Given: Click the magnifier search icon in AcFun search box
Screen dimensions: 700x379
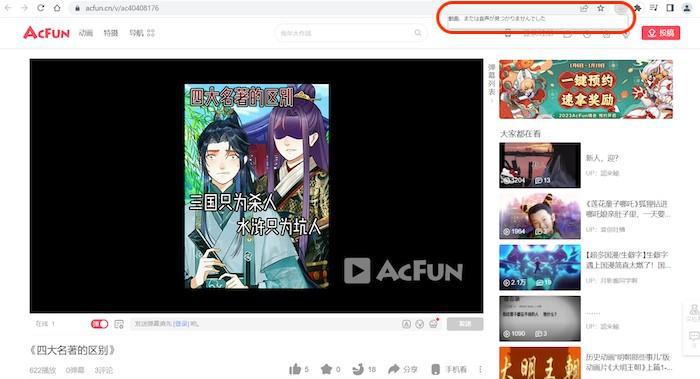Looking at the screenshot, I should point(418,33).
